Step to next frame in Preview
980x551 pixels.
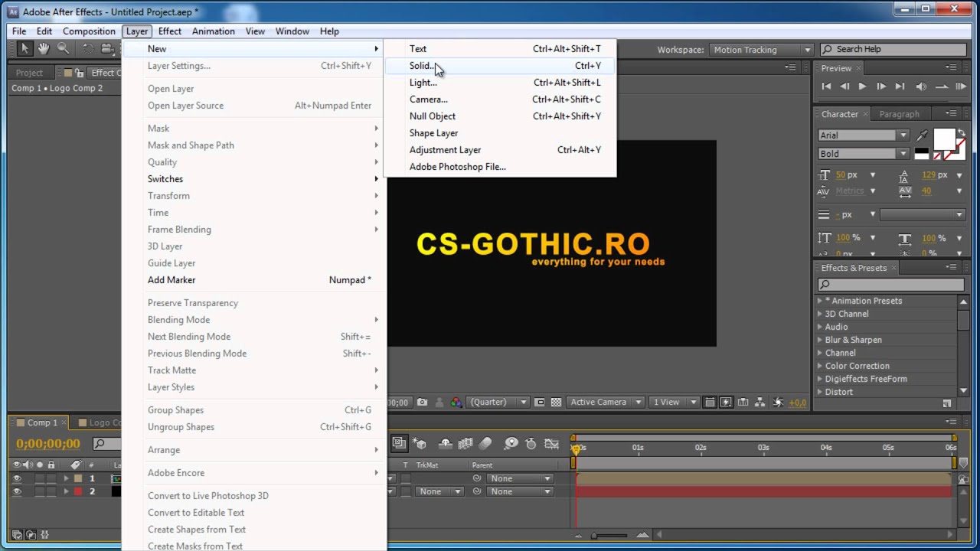pos(881,86)
